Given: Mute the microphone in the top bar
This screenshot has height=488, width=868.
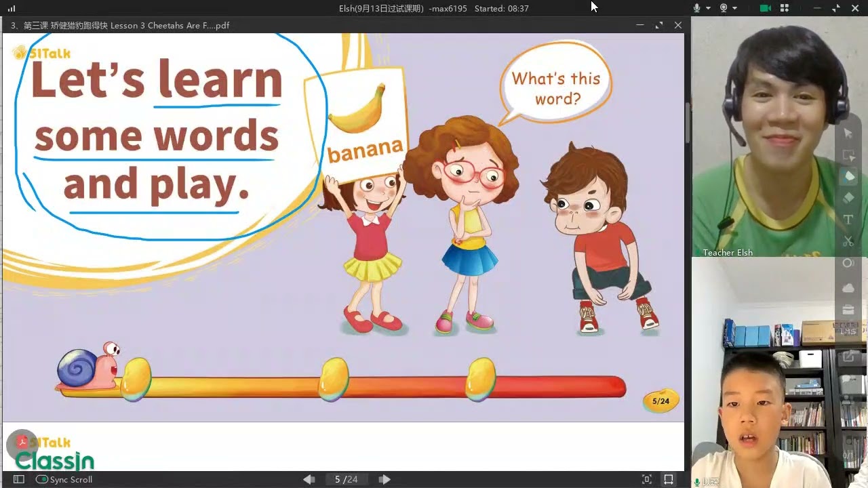Looking at the screenshot, I should click(696, 8).
